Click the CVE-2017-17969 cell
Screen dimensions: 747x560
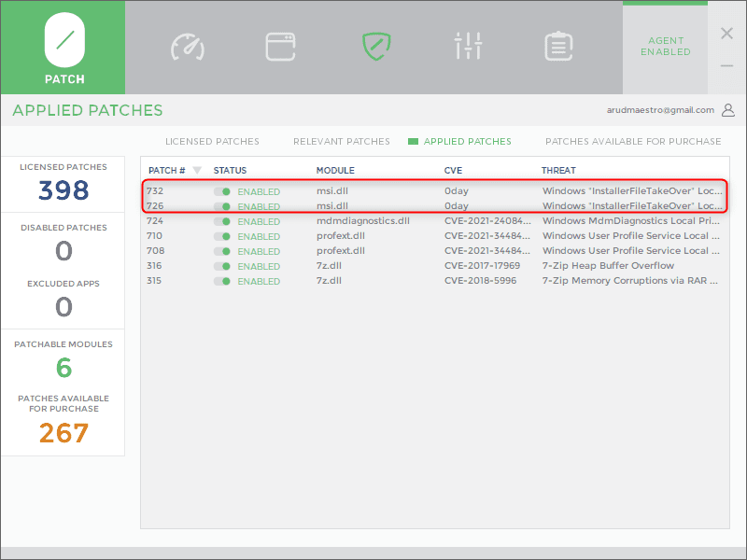(x=482, y=265)
